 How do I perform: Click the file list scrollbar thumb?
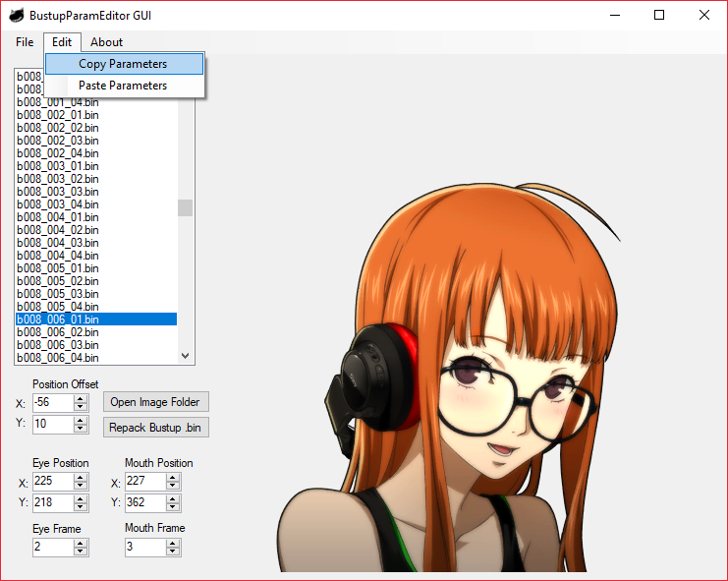(186, 207)
